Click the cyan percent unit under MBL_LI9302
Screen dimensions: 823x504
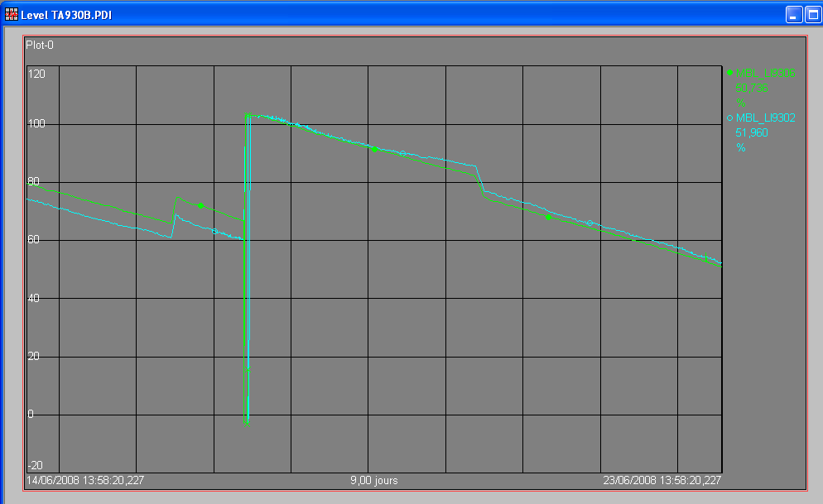(740, 148)
